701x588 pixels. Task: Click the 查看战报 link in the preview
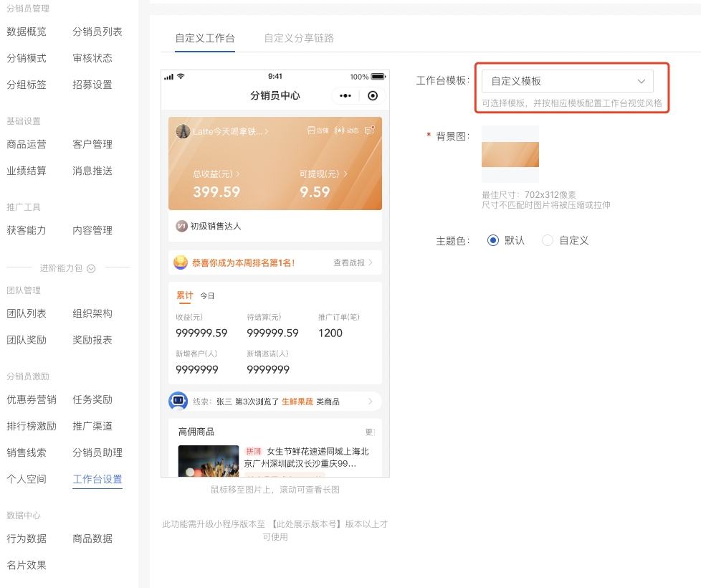click(x=349, y=263)
